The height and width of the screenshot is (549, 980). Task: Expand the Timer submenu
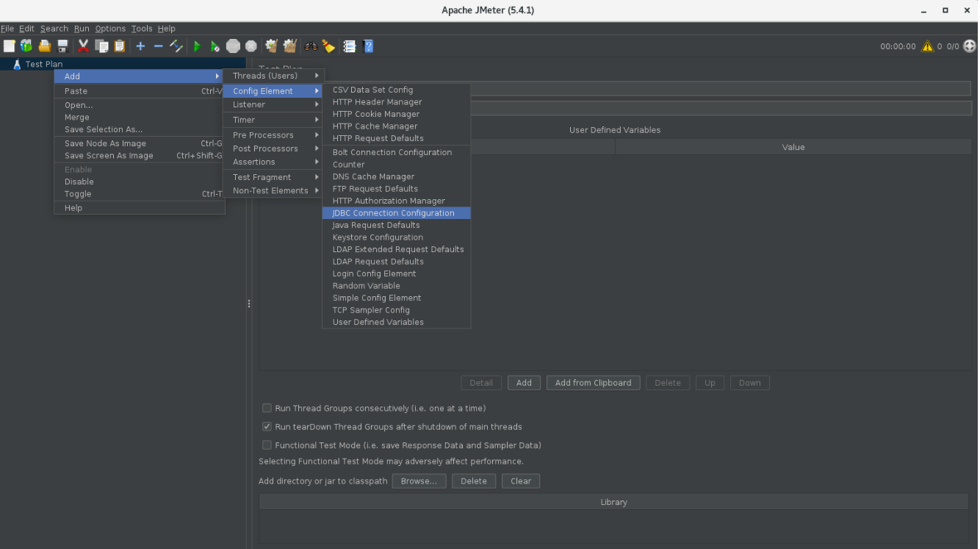pos(274,120)
